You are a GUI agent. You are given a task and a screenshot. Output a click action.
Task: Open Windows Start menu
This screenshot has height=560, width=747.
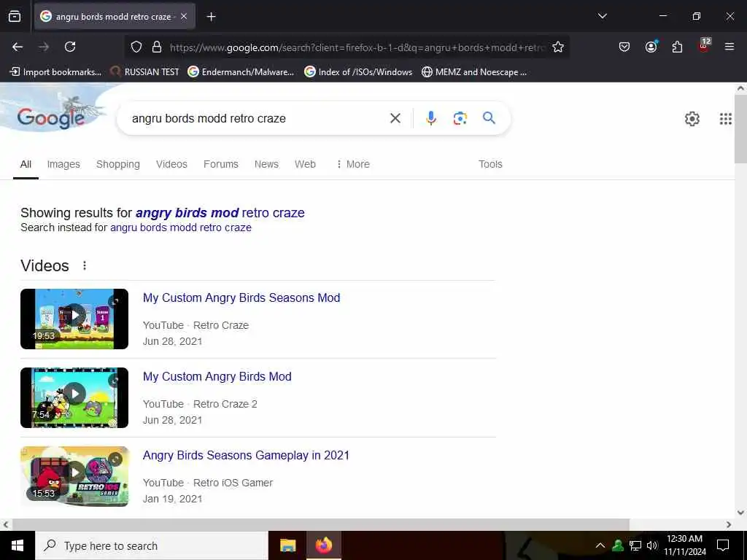(18, 545)
